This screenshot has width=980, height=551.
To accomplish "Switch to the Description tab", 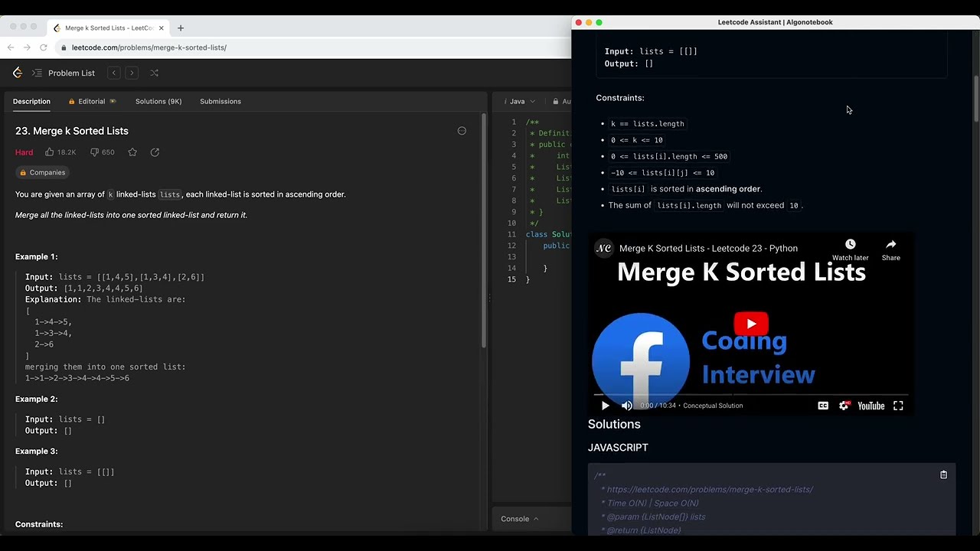I will 31,101.
